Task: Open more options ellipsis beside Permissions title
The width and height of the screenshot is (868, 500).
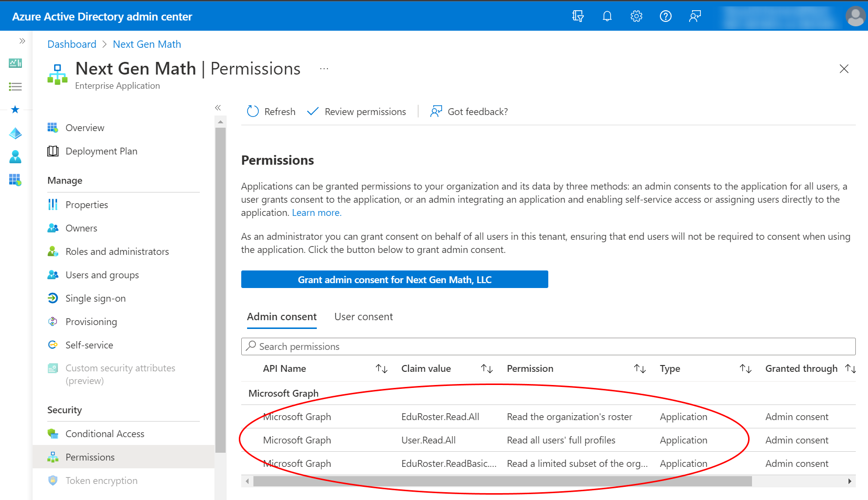Action: pyautogui.click(x=324, y=69)
